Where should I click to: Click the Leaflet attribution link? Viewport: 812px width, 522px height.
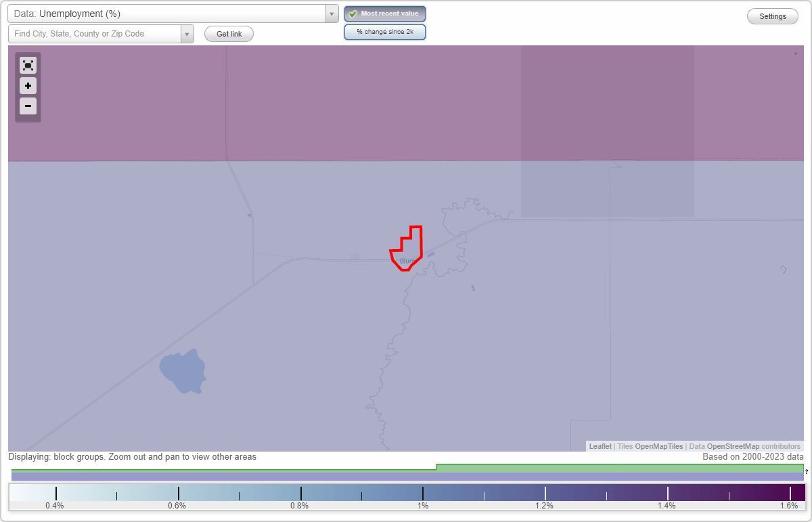600,446
